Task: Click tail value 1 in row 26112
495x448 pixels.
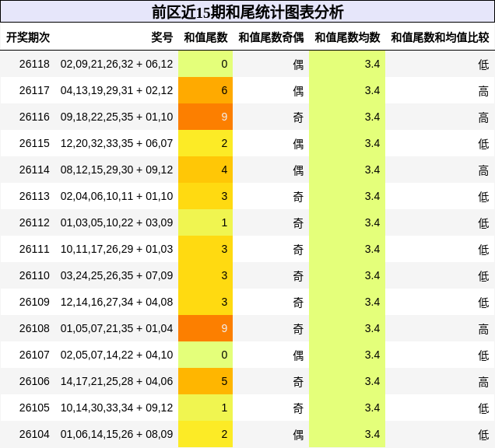Action: coord(205,222)
